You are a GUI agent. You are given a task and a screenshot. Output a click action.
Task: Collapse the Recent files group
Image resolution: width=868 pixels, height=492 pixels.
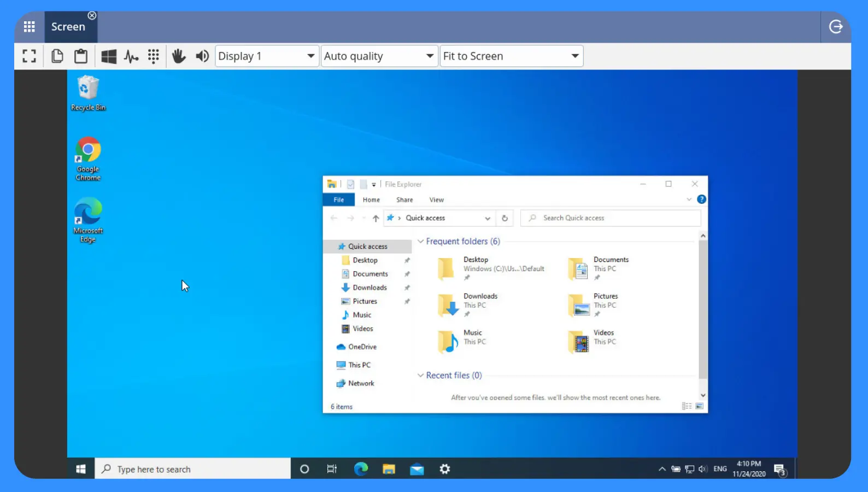[420, 375]
